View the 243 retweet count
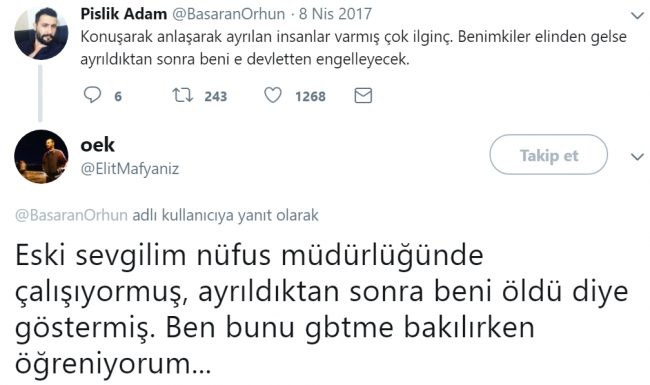 (x=216, y=97)
